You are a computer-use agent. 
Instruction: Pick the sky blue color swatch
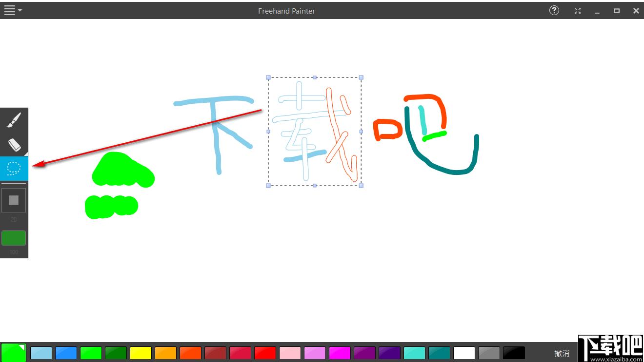point(41,353)
